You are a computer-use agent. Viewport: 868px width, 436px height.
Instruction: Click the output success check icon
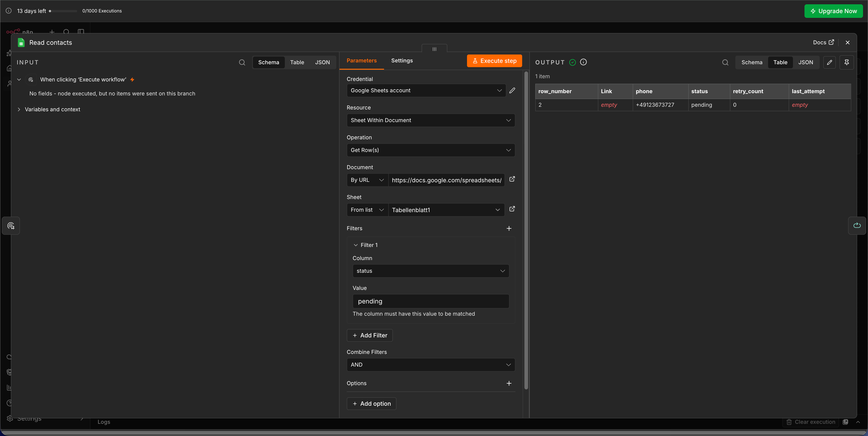572,62
